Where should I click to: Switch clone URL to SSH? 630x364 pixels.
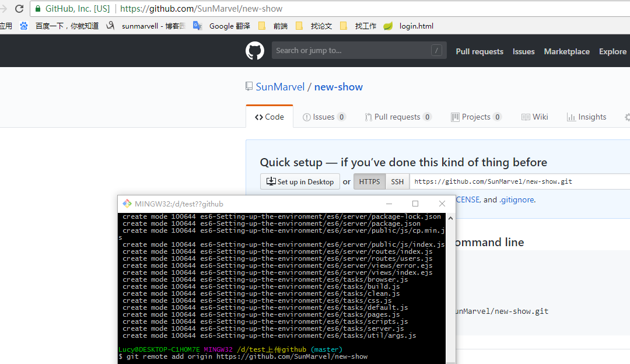[397, 181]
